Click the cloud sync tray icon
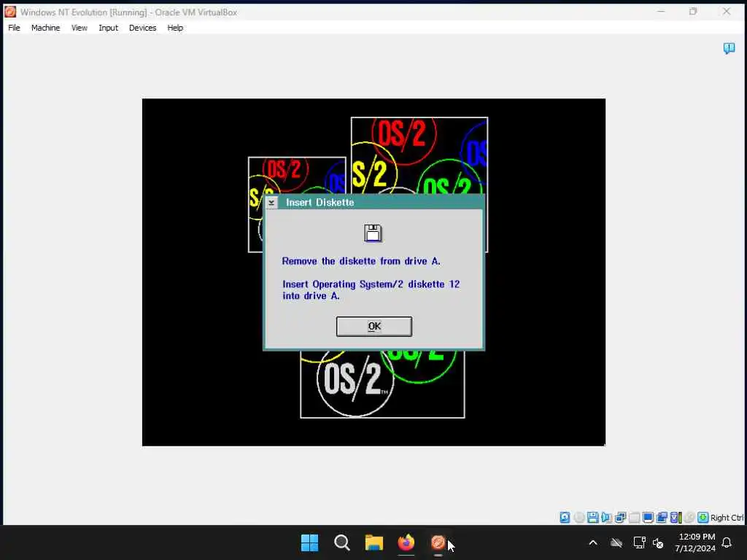The image size is (747, 560). (x=616, y=542)
